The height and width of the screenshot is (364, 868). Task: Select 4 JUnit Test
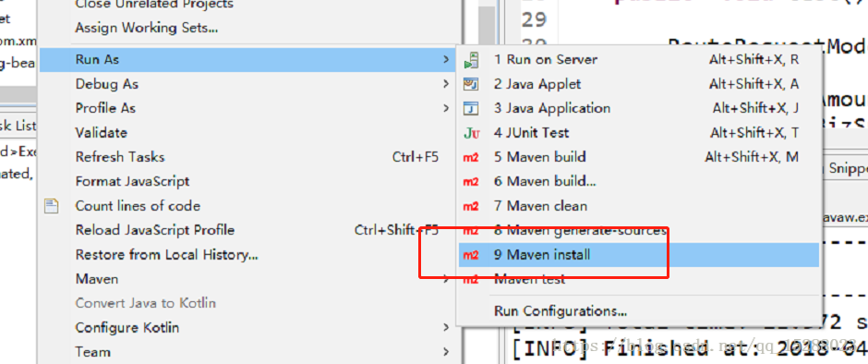[x=639, y=133]
